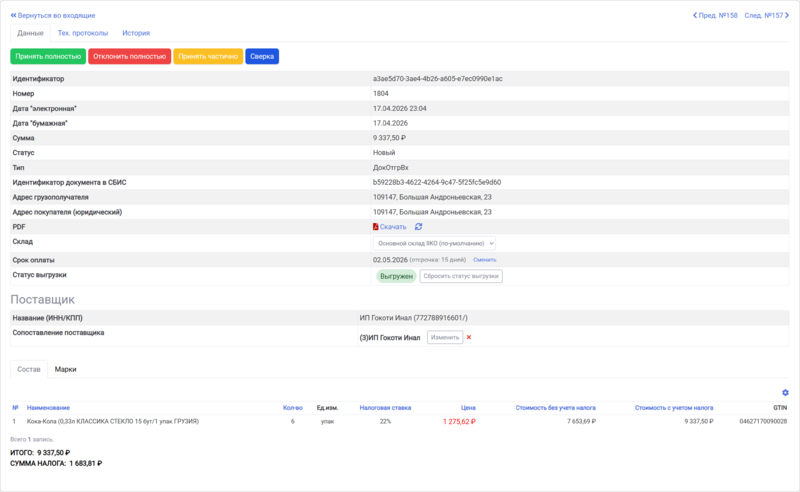The width and height of the screenshot is (800, 492).
Task: Click the tax rate value 22%
Action: coord(385,422)
